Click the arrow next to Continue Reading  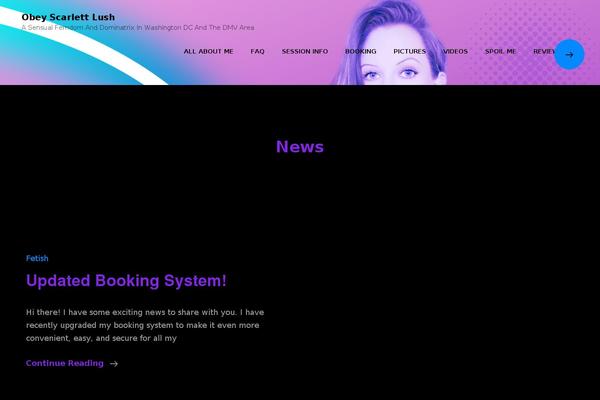[114, 364]
